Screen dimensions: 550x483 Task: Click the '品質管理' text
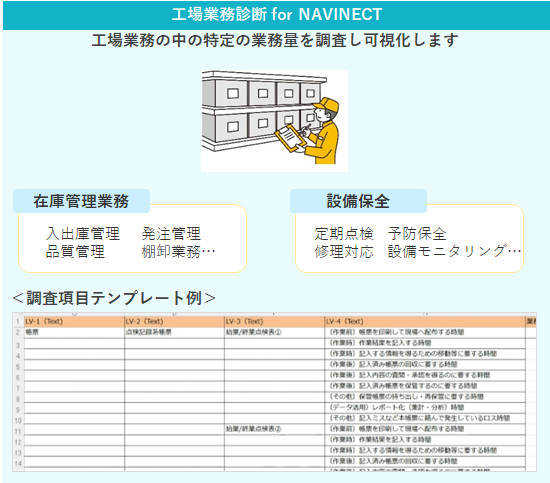coord(75,251)
